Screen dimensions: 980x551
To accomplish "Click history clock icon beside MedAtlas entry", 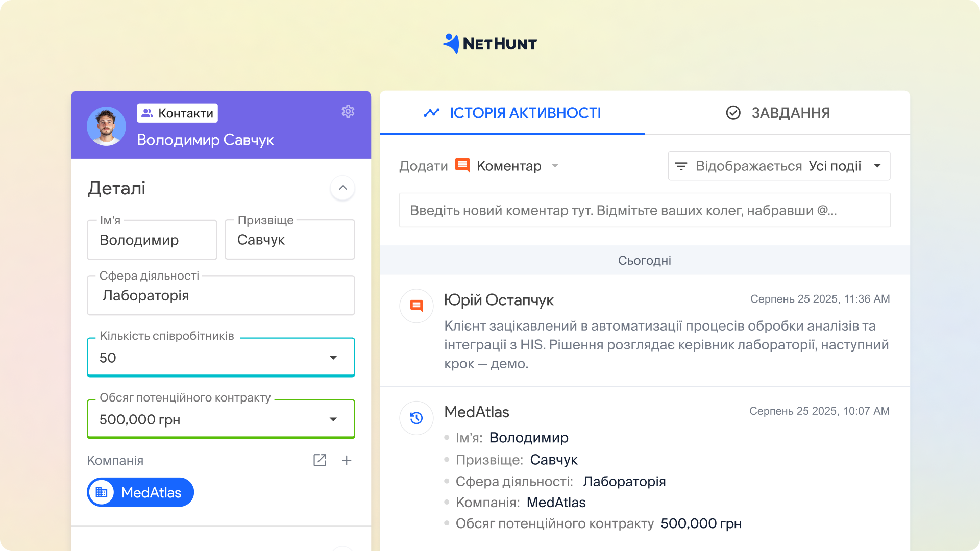I will 416,418.
